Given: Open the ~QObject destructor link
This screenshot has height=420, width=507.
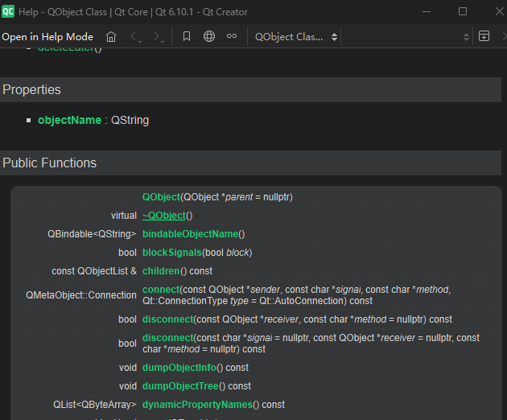Looking at the screenshot, I should 164,216.
